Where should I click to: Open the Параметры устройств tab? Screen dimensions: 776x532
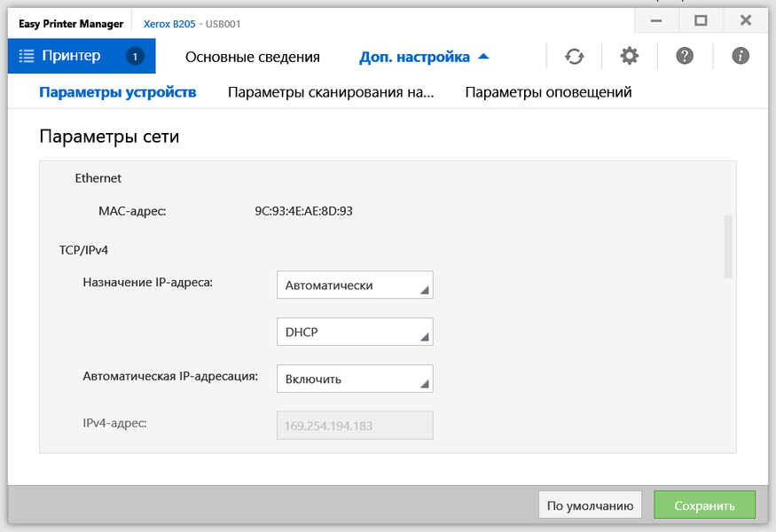[118, 92]
